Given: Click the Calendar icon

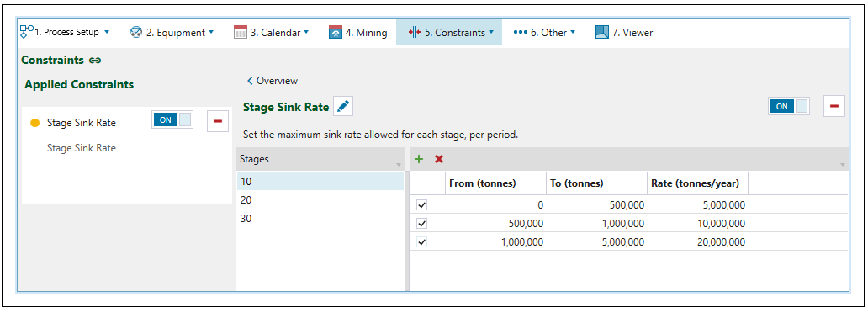Looking at the screenshot, I should pos(241,33).
